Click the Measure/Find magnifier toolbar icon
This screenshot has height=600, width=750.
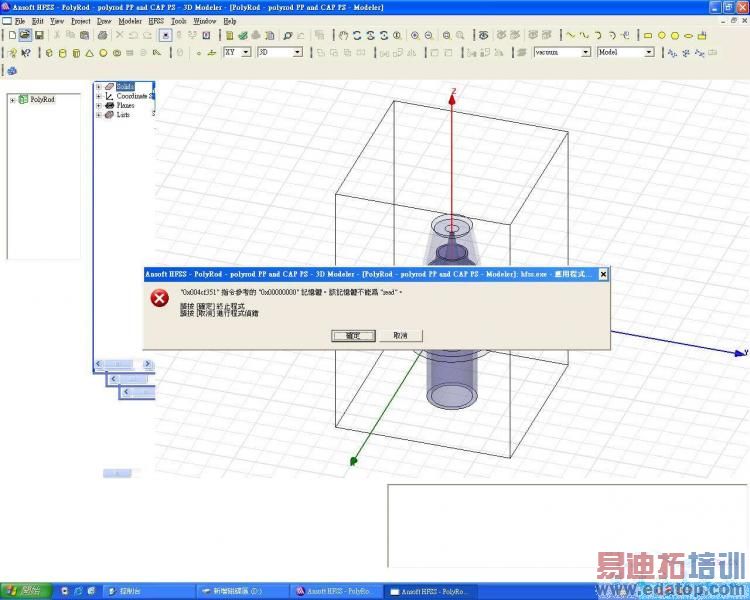tap(287, 35)
